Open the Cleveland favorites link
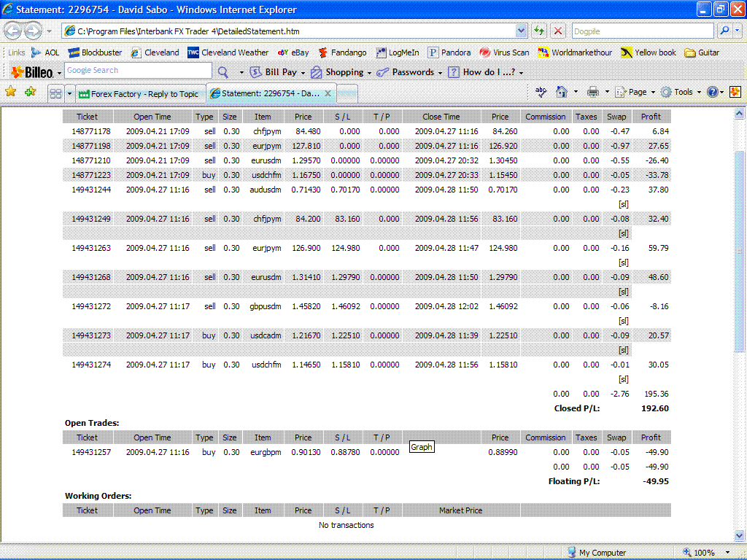747x560 pixels. pyautogui.click(x=155, y=52)
